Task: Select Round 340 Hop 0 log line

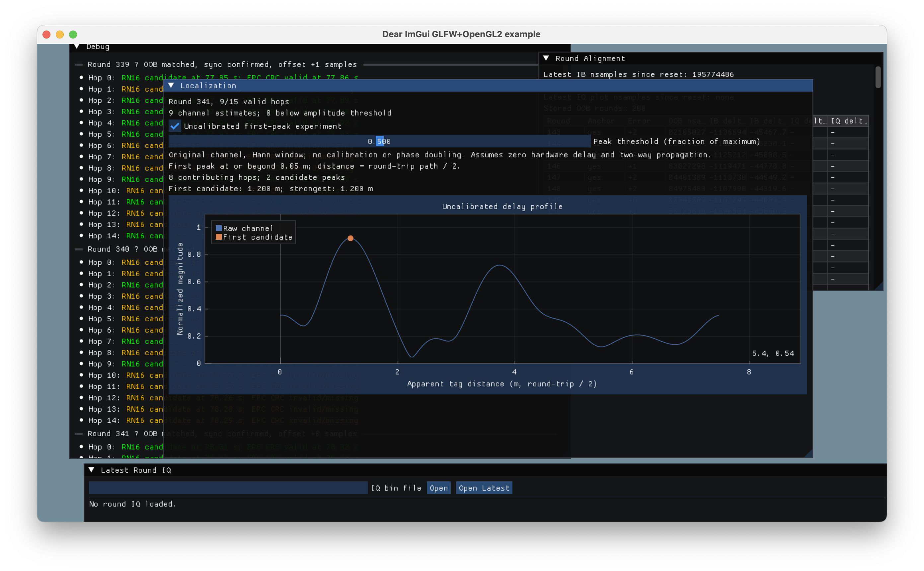Action: pos(126,263)
